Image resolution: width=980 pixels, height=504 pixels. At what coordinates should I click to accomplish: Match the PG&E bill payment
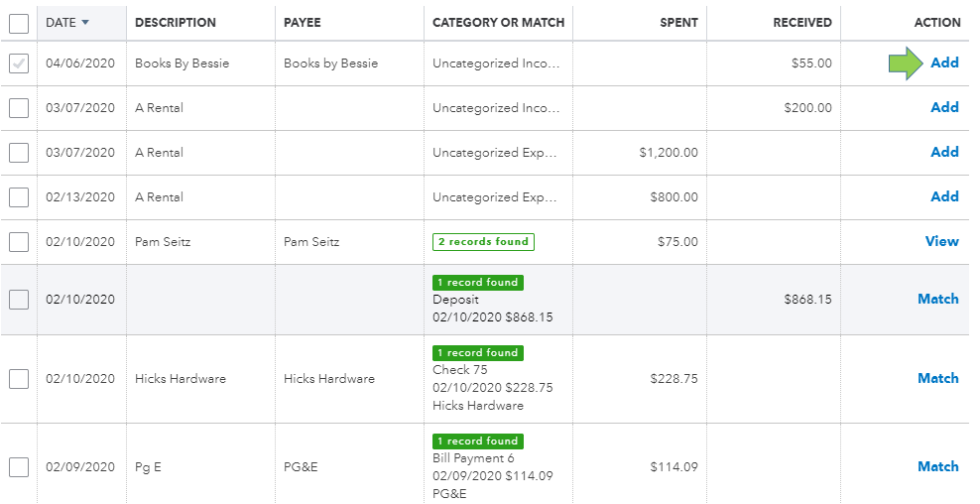click(938, 466)
